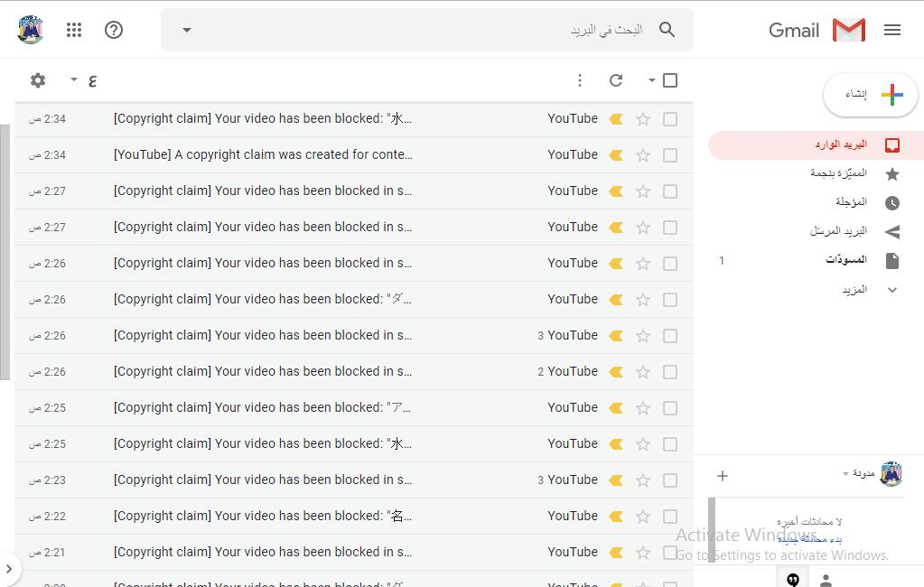
Task: Click the chat panel scrollbar
Action: click(712, 530)
